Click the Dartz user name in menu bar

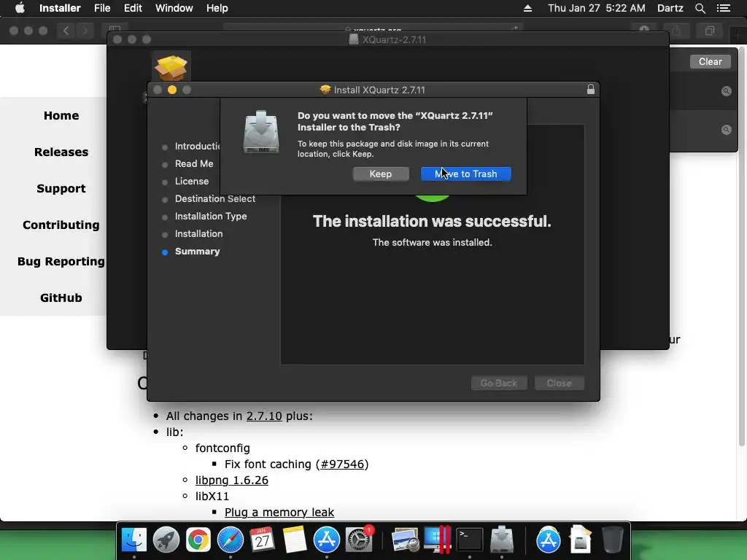(670, 8)
